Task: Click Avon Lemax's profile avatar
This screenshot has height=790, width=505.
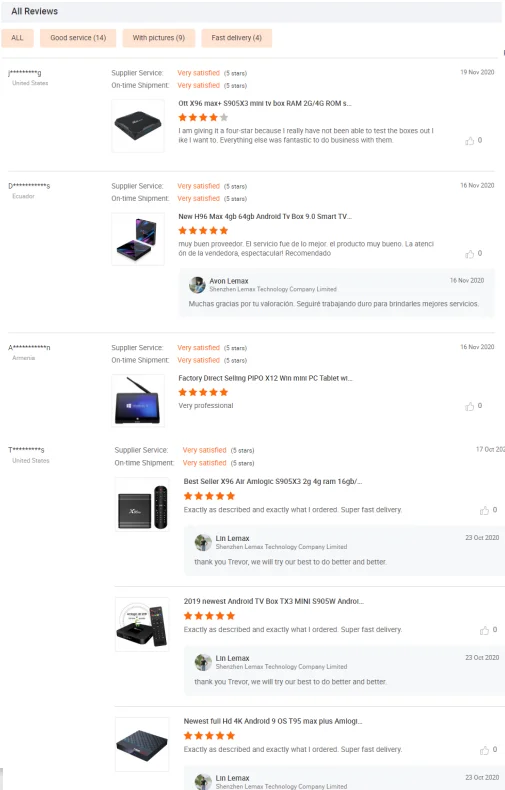Action: [x=197, y=285]
